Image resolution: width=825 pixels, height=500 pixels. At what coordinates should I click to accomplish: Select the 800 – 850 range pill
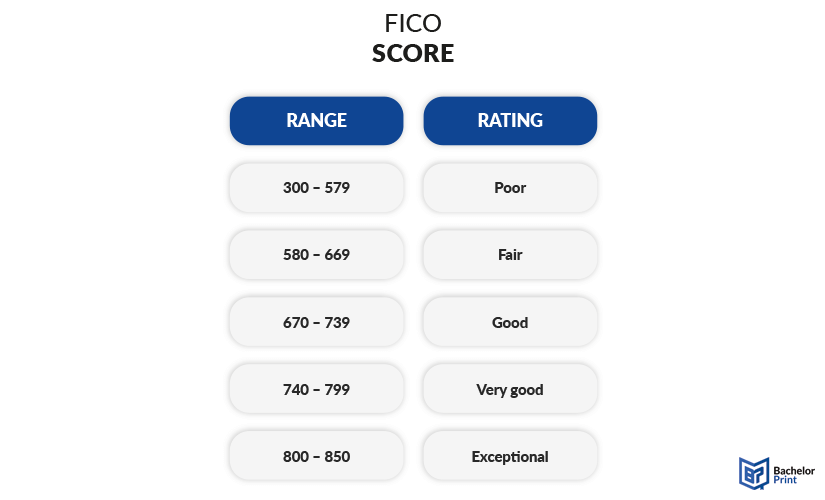[316, 456]
